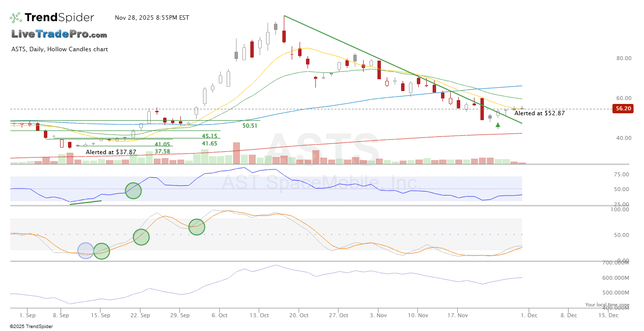
Task: Select the 50.51 green level label
Action: tap(250, 126)
